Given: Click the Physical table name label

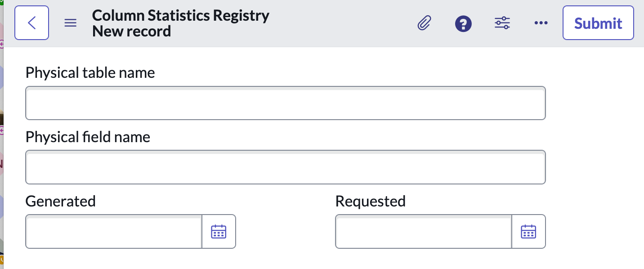Looking at the screenshot, I should (x=90, y=72).
